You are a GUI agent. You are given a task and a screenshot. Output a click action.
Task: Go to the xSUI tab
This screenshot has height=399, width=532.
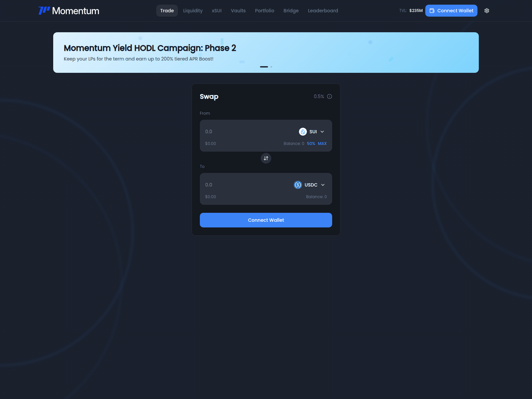coord(217,11)
